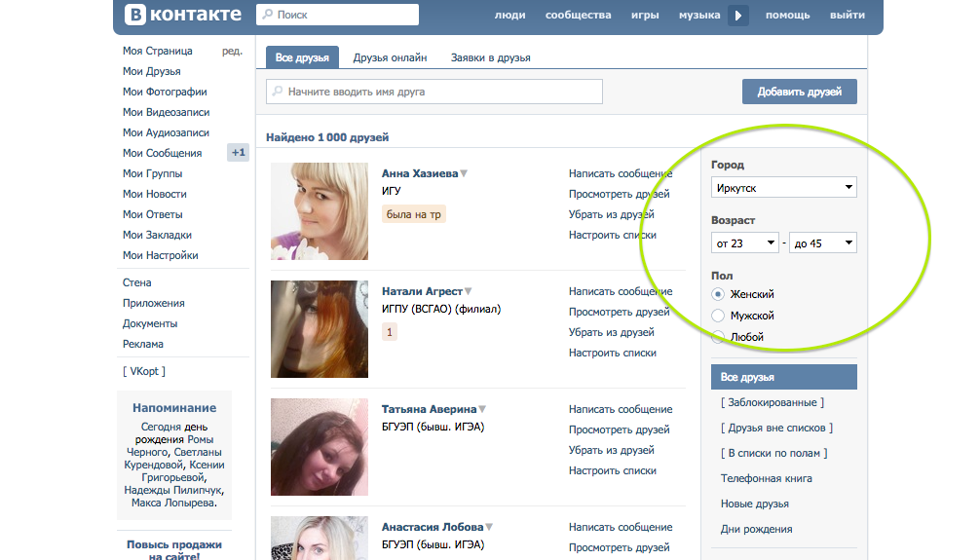Open Натали Агрест profile photo
The image size is (980, 560).
[x=320, y=329]
